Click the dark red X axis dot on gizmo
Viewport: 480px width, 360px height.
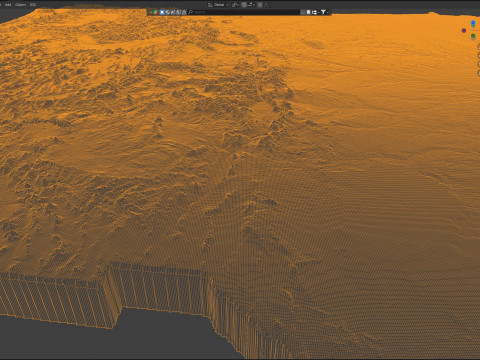(464, 30)
